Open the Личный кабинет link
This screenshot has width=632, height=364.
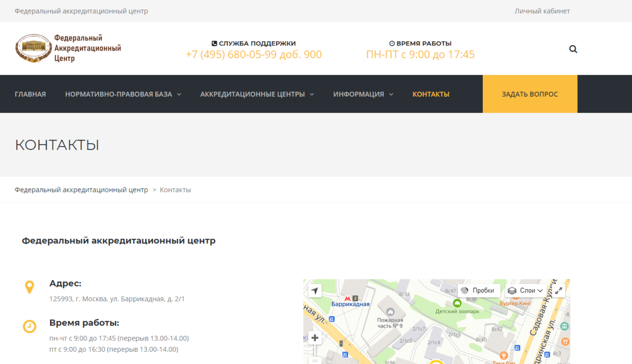tap(542, 11)
